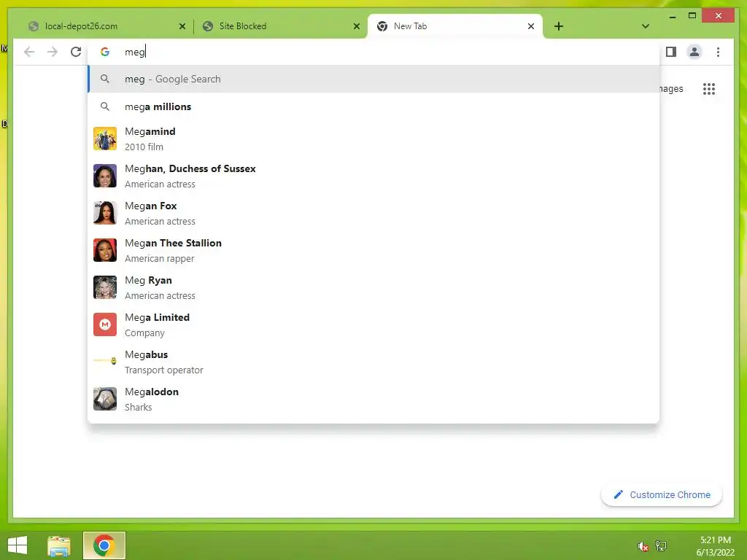This screenshot has height=560, width=747.
Task: Switch to the local-depot26.com tab
Action: (106, 26)
